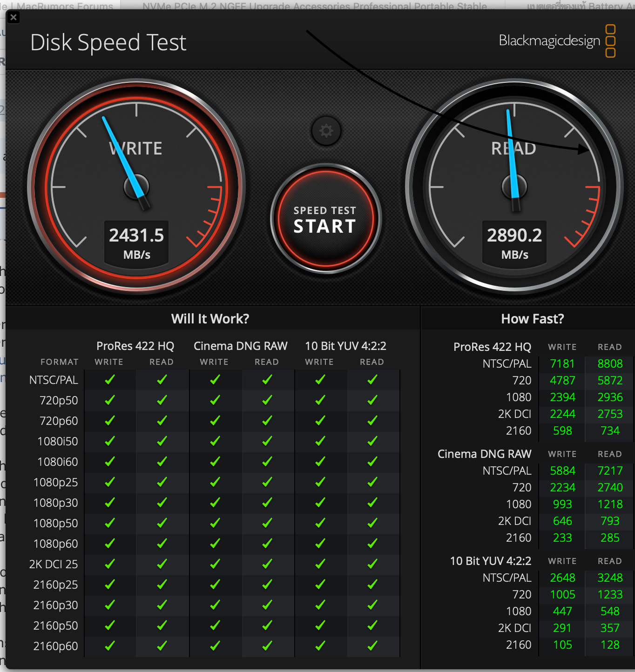This screenshot has height=672, width=635.
Task: Click the ProRes read checkmark for 720p50
Action: coord(162,400)
